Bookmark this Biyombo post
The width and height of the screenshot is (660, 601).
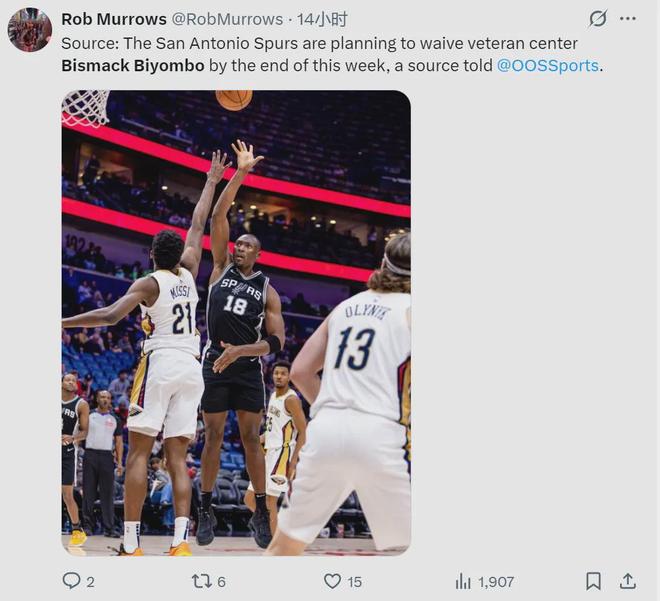point(593,581)
